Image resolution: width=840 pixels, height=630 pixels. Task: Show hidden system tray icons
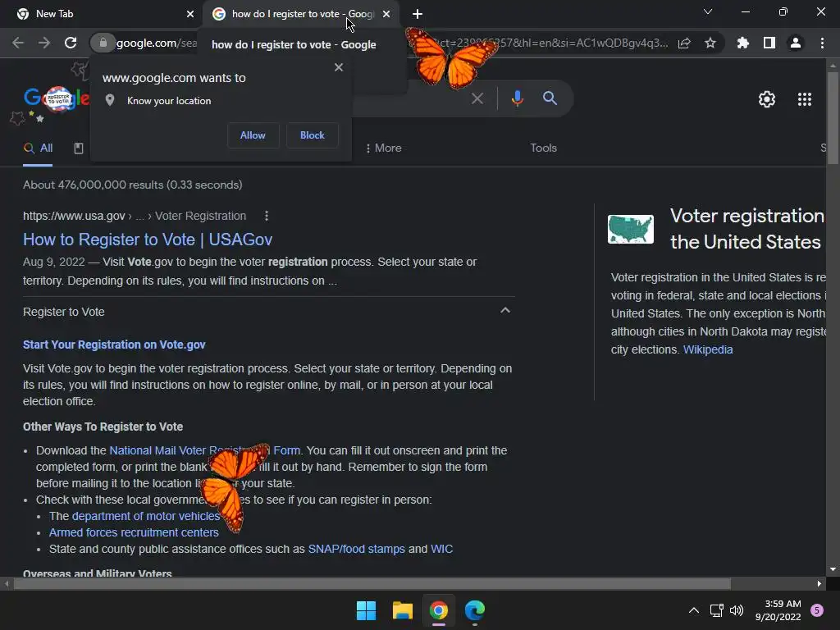693,610
